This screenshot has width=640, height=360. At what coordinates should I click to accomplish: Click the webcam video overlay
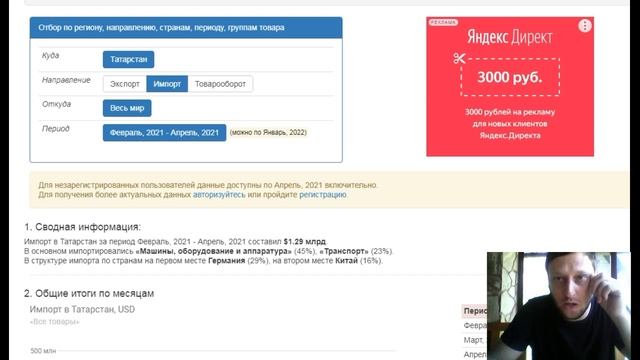559,306
